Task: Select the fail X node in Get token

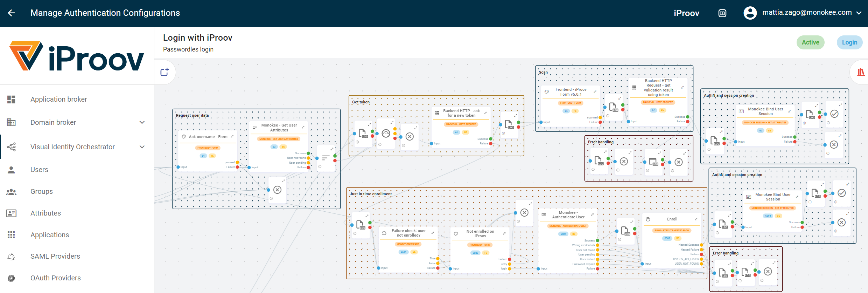Action: click(409, 136)
